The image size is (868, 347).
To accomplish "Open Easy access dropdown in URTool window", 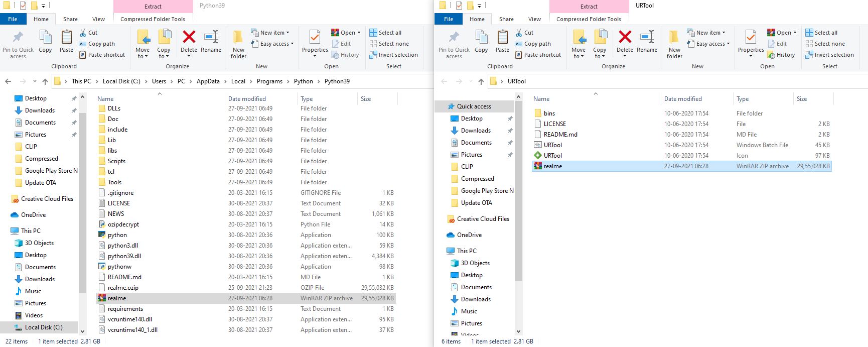I will (708, 44).
